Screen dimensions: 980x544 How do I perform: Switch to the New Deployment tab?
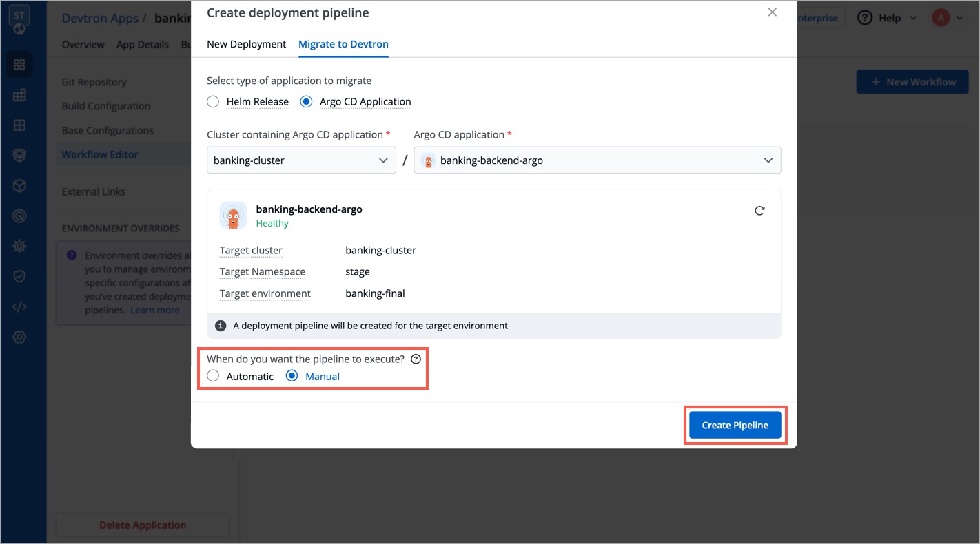[246, 43]
